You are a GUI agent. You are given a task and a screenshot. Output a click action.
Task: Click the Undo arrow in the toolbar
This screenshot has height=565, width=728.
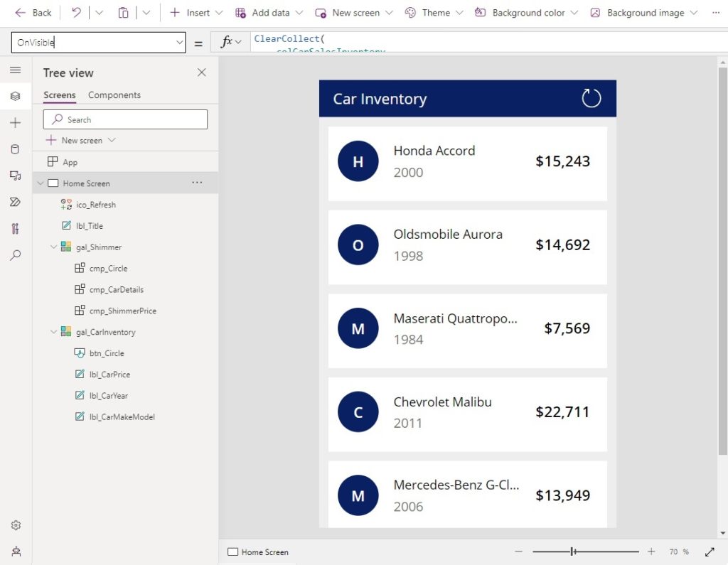76,13
